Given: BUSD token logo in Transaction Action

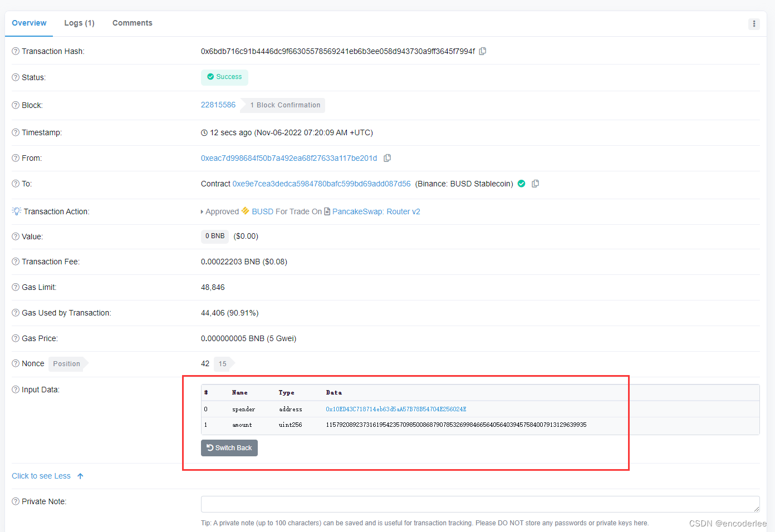Looking at the screenshot, I should (246, 211).
